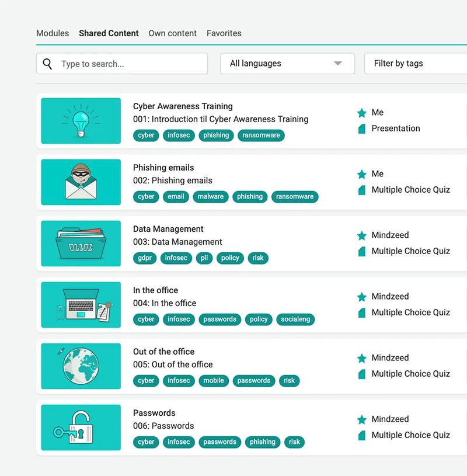Screen dimensions: 467x476
Task: Click the phishing tag on Passwords row
Action: click(x=263, y=442)
